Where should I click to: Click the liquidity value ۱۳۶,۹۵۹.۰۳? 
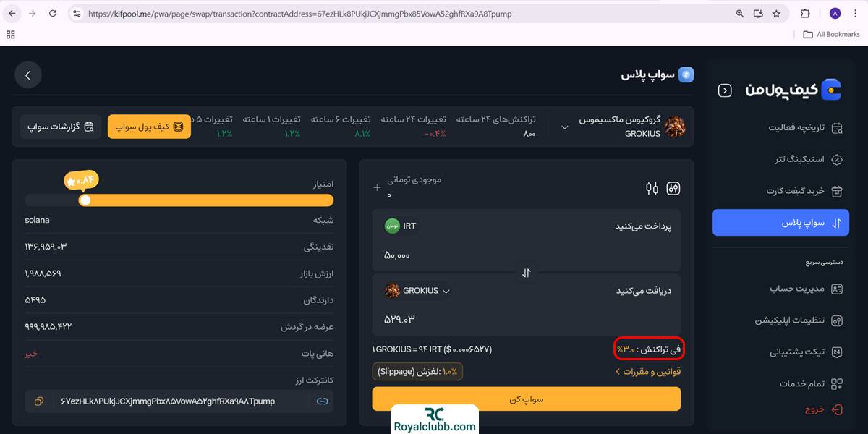pos(46,247)
